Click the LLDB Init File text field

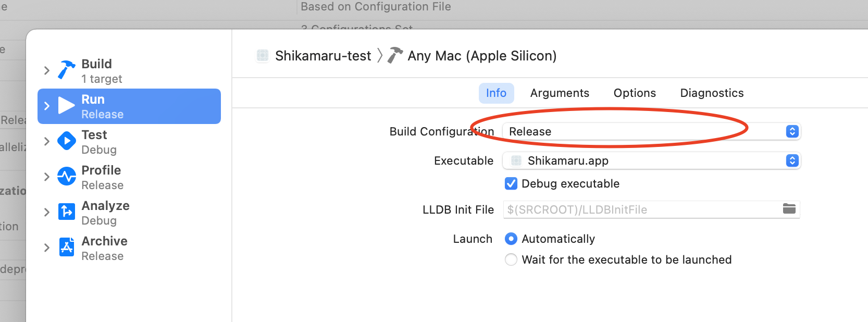641,209
